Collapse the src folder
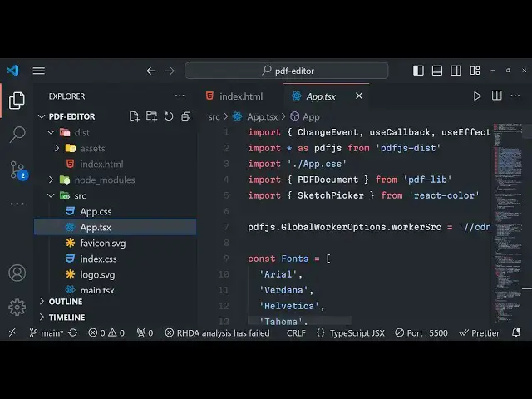Image resolution: width=532 pixels, height=399 pixels. click(52, 196)
